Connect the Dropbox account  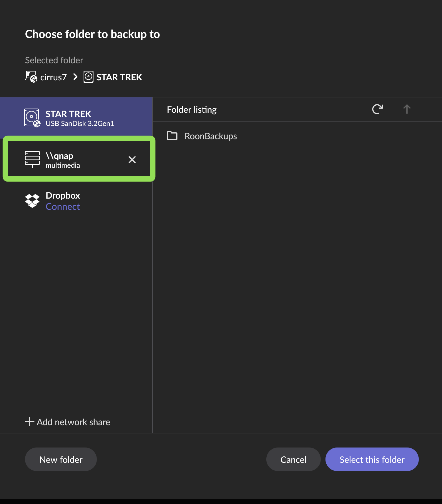coord(63,207)
